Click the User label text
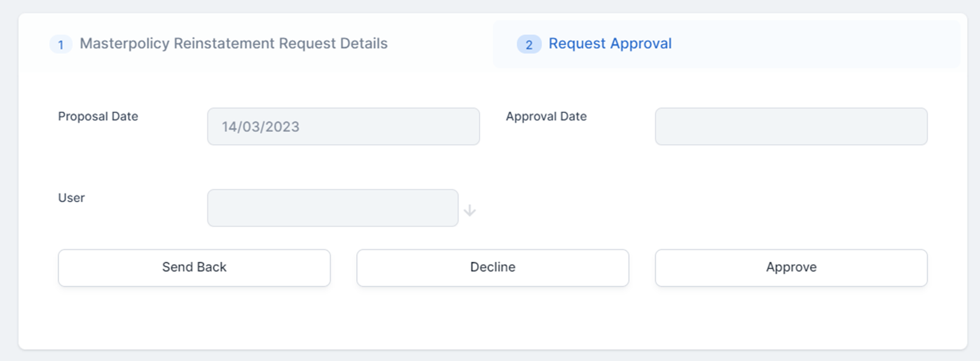Viewport: 980px width, 361px height. [71, 198]
